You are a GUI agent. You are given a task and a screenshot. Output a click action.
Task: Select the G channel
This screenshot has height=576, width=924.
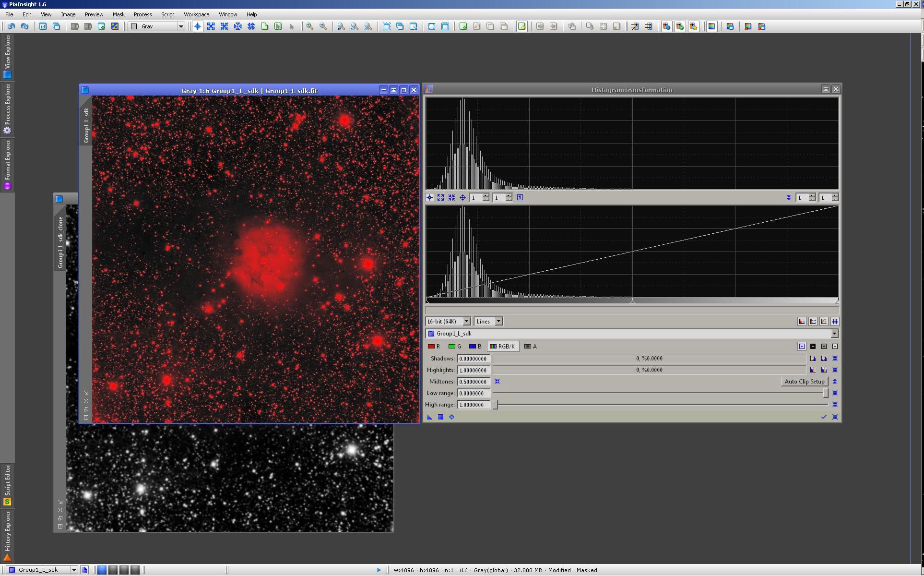454,347
